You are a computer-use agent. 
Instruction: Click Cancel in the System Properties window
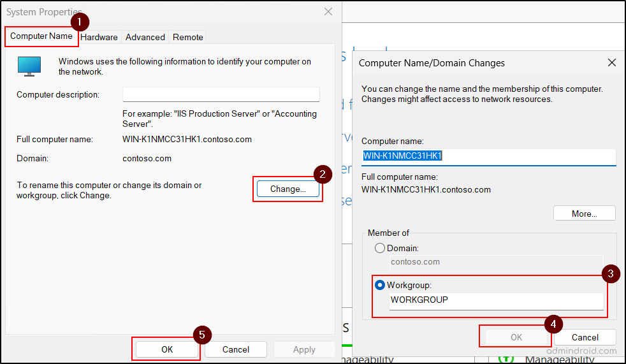point(236,349)
